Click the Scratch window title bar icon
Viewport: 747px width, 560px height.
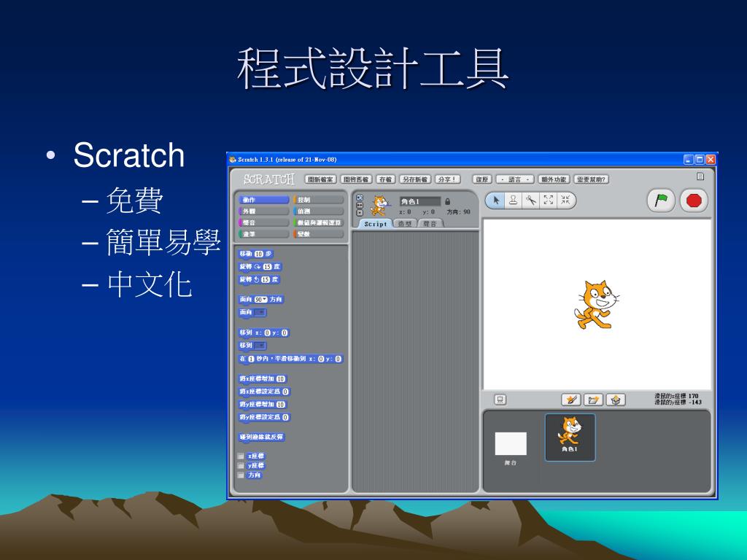click(233, 160)
